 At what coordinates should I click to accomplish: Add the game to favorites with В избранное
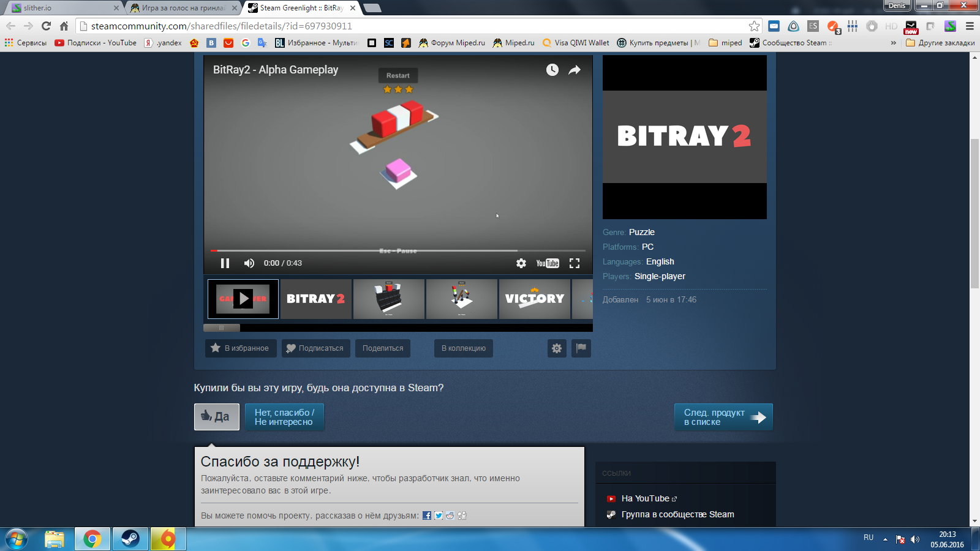(241, 348)
